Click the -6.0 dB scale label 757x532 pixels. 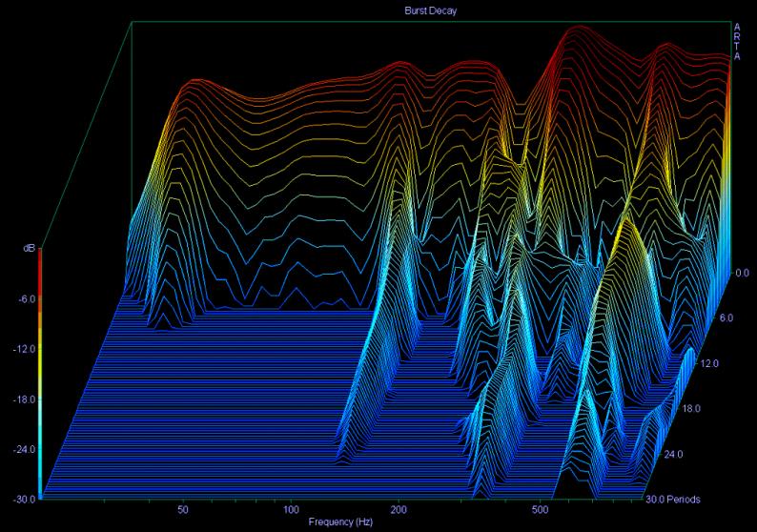click(25, 299)
